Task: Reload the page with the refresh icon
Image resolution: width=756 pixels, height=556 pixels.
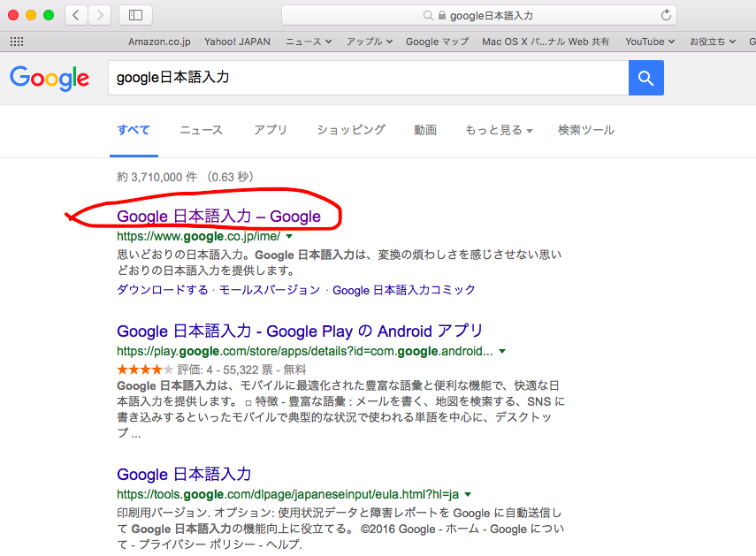Action: 665,15
